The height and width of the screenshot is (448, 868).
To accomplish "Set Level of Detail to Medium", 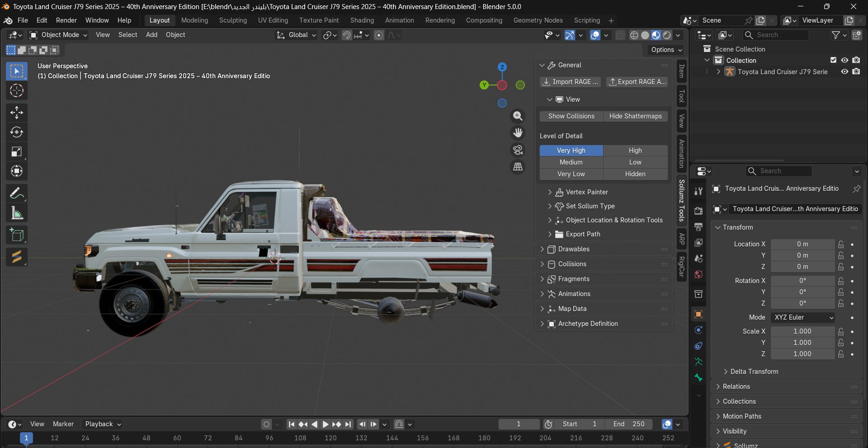I will [571, 162].
